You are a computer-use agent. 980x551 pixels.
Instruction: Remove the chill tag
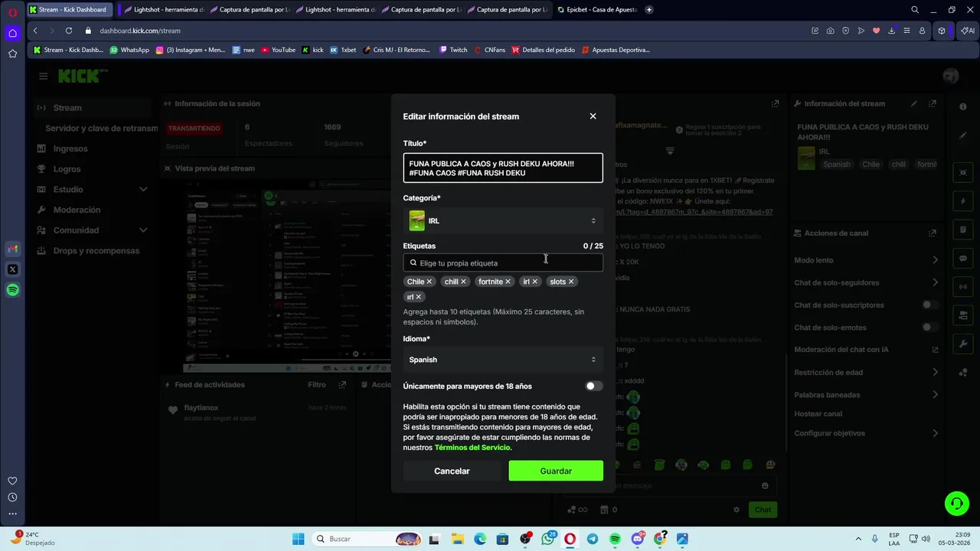click(463, 282)
